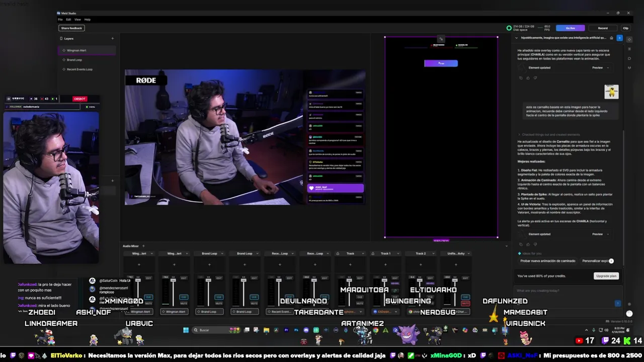This screenshot has height=362, width=644.
Task: Open the Edit menu
Action: [x=68, y=20]
